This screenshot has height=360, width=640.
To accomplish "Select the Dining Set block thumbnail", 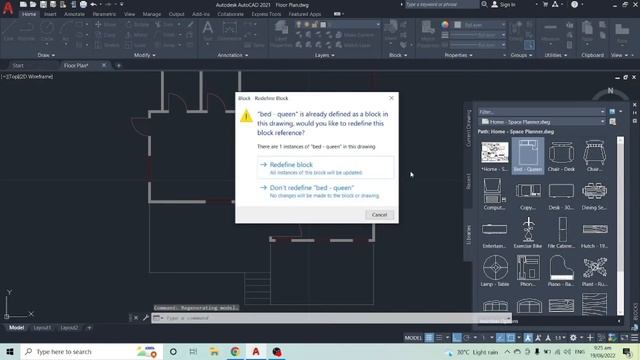I will point(595,194).
